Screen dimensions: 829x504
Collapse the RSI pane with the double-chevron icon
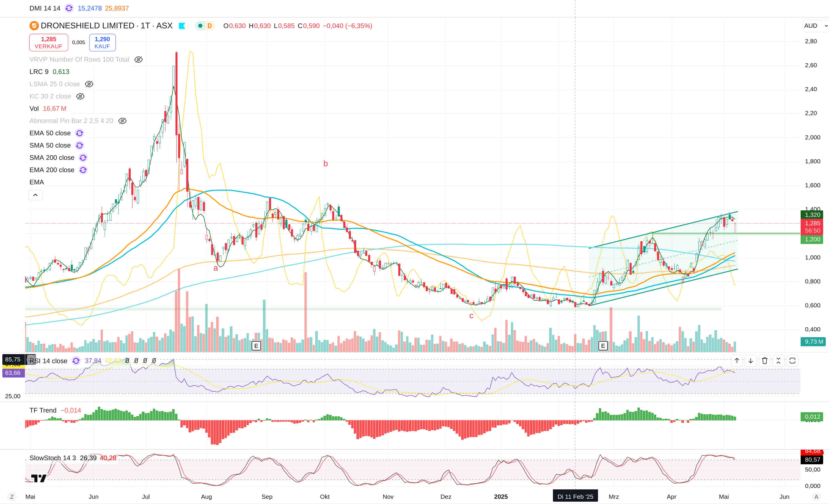point(778,361)
